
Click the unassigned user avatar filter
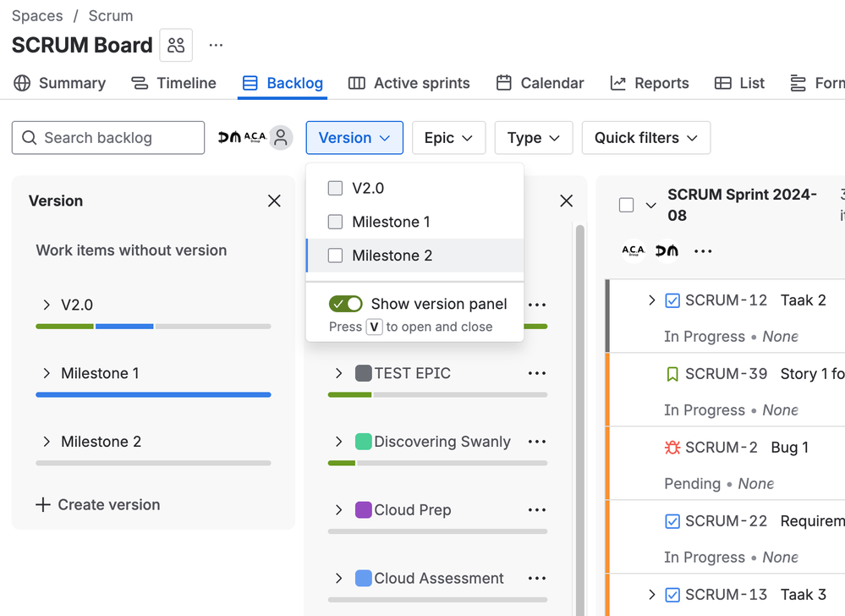(x=281, y=138)
